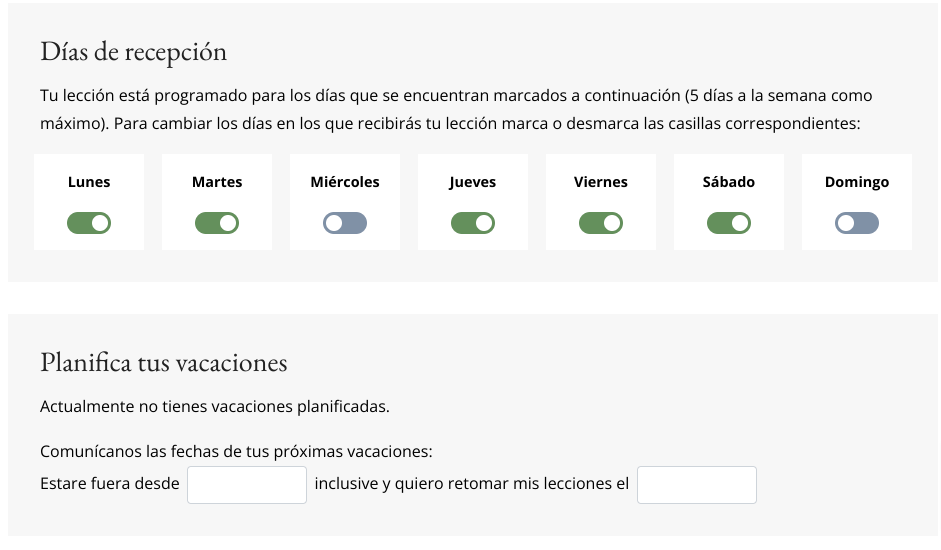
Task: Click the Jueves day label
Action: click(x=473, y=182)
